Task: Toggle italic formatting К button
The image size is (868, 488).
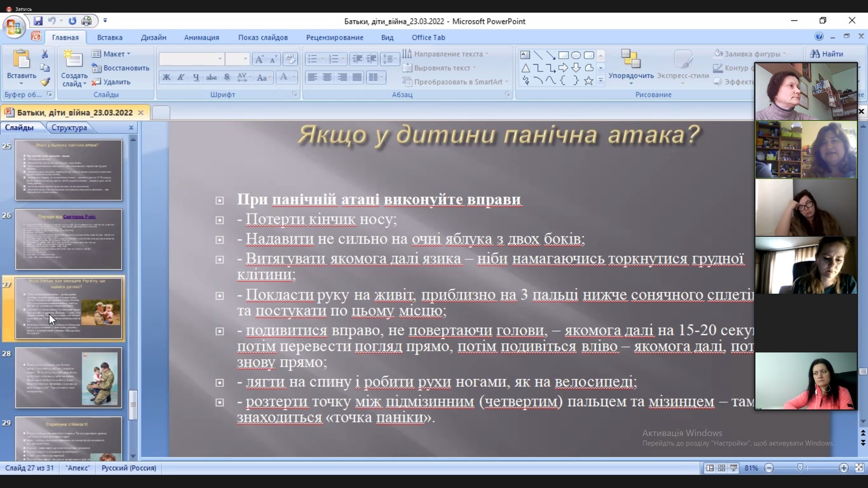Action: tap(181, 77)
